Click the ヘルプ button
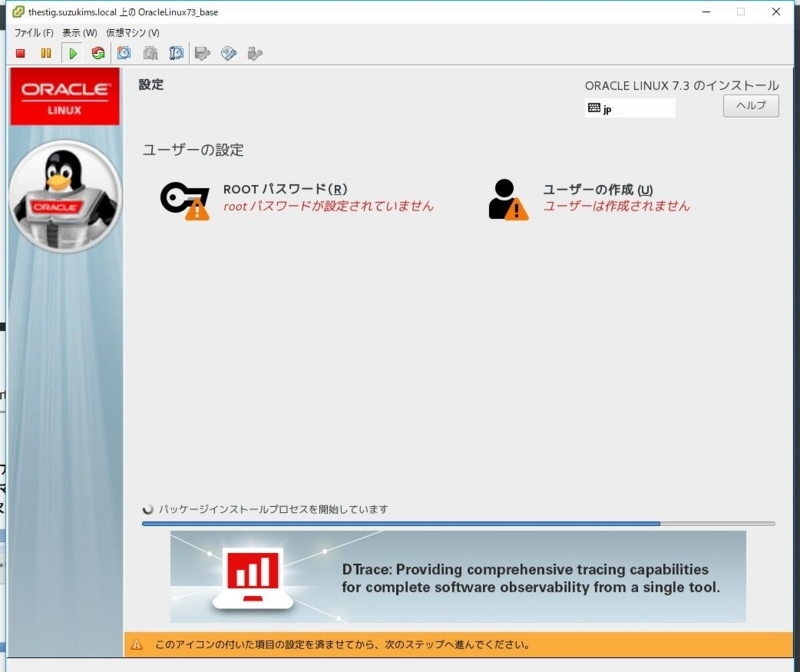Viewport: 800px width, 672px height. [751, 106]
